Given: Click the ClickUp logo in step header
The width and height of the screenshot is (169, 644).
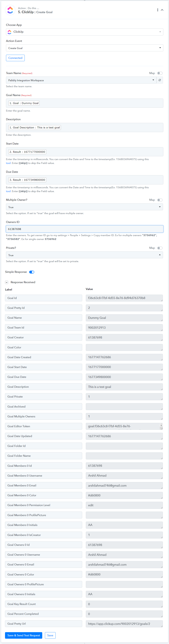Looking at the screenshot, I should 10,10.
